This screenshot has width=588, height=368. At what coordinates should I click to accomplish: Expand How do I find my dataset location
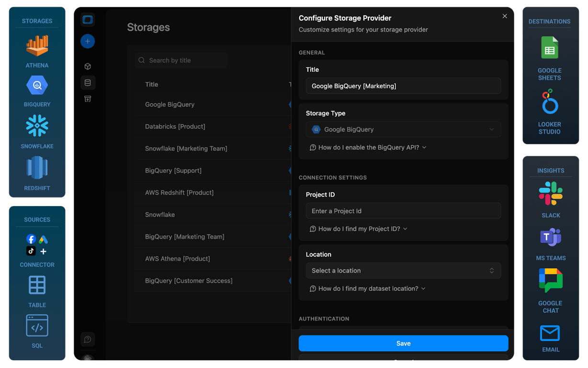click(368, 288)
